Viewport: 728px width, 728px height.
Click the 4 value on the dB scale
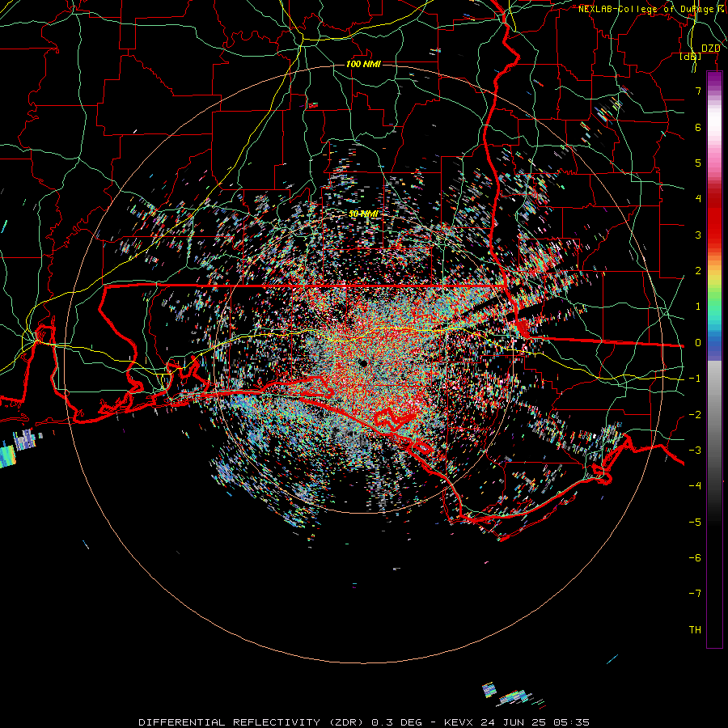point(698,199)
